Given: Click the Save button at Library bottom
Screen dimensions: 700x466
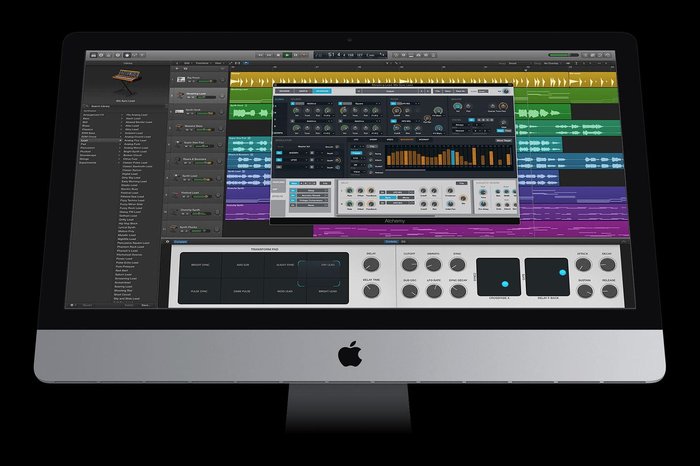Looking at the screenshot, I should pos(145,305).
